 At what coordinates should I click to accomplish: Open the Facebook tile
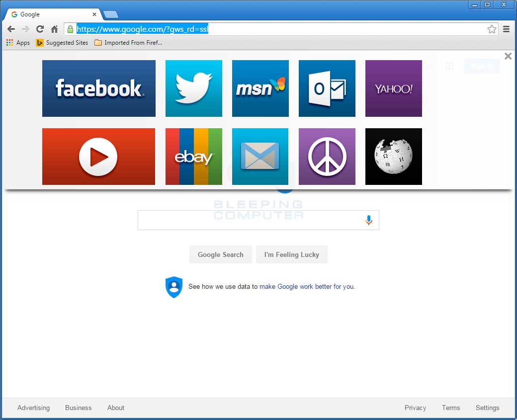[98, 88]
